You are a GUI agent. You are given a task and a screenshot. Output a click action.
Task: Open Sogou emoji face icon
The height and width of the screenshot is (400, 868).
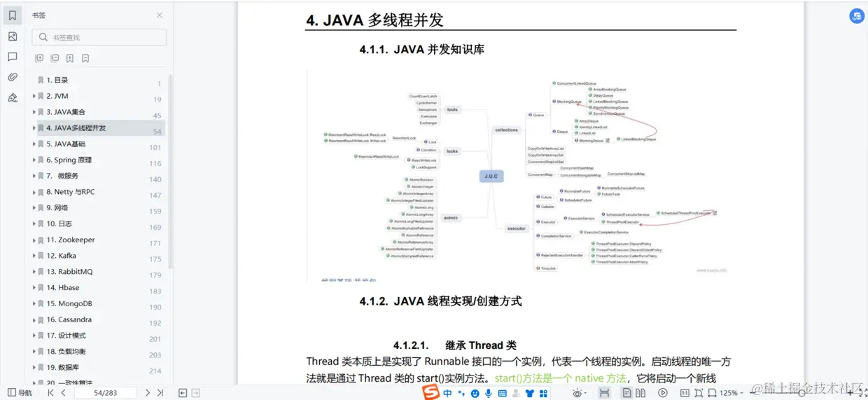click(475, 394)
